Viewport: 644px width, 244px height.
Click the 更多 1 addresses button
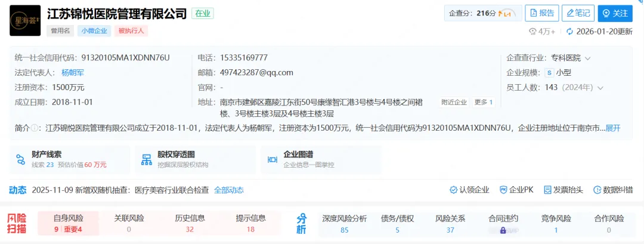(x=484, y=102)
